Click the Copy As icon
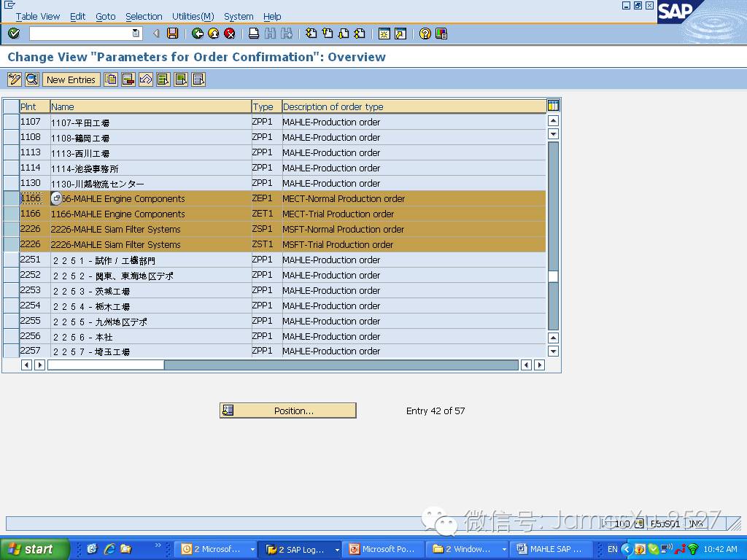747x560 pixels. (x=111, y=79)
